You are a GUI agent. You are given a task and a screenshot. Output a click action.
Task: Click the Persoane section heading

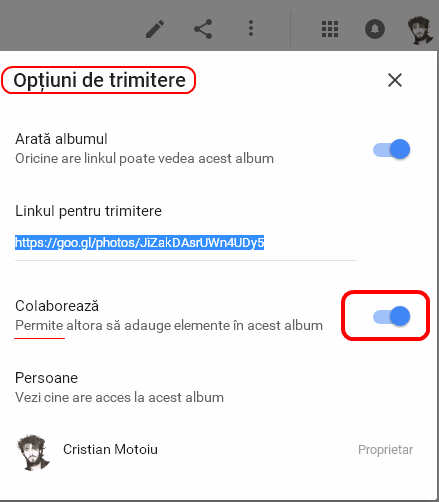coord(46,378)
